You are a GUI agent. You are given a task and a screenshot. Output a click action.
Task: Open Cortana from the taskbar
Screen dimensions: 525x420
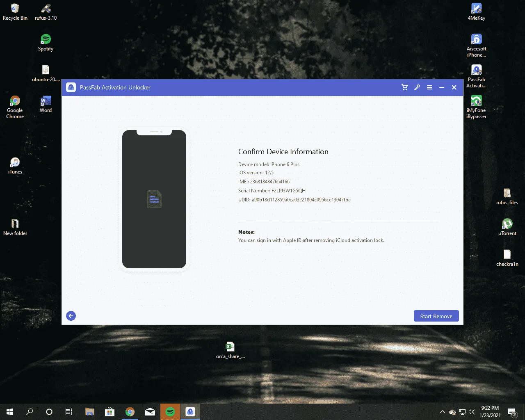pyautogui.click(x=49, y=412)
